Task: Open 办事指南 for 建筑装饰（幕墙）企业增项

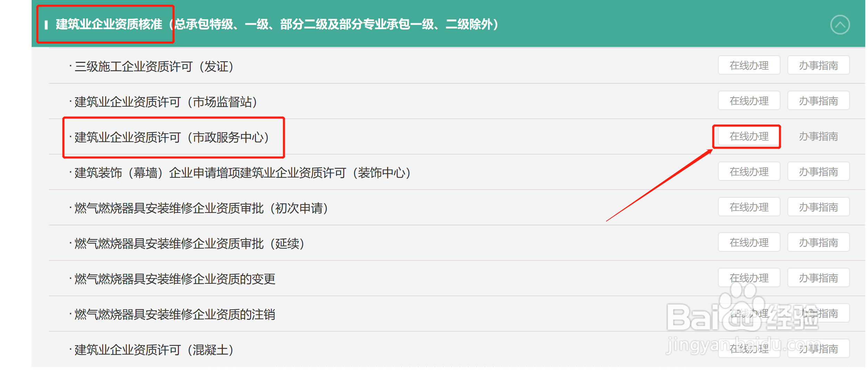Action: pyautogui.click(x=818, y=172)
